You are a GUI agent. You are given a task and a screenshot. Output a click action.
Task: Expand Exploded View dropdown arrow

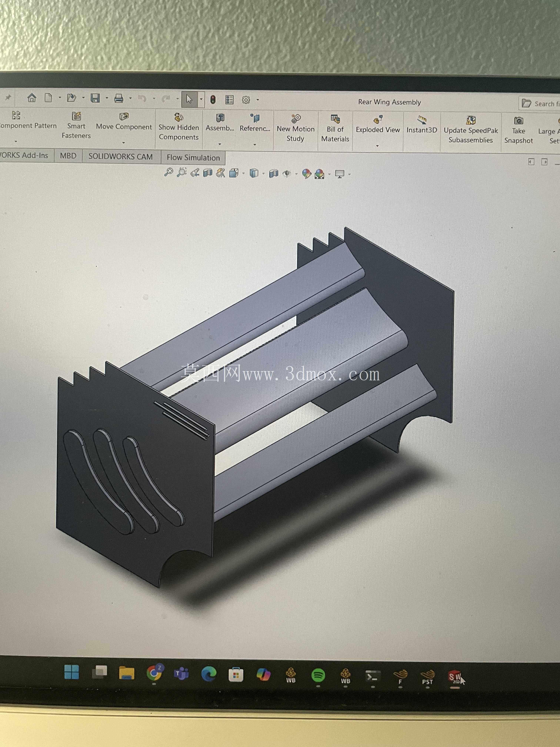tap(377, 146)
